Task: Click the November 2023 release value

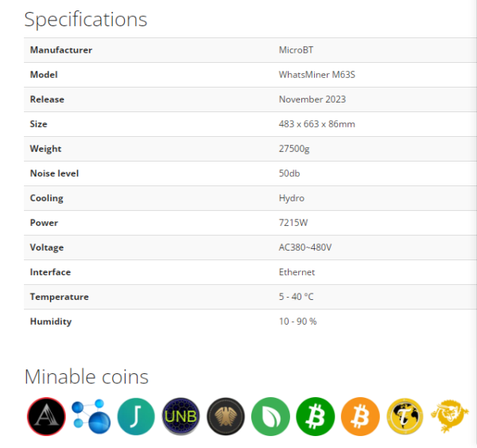Action: (x=312, y=99)
